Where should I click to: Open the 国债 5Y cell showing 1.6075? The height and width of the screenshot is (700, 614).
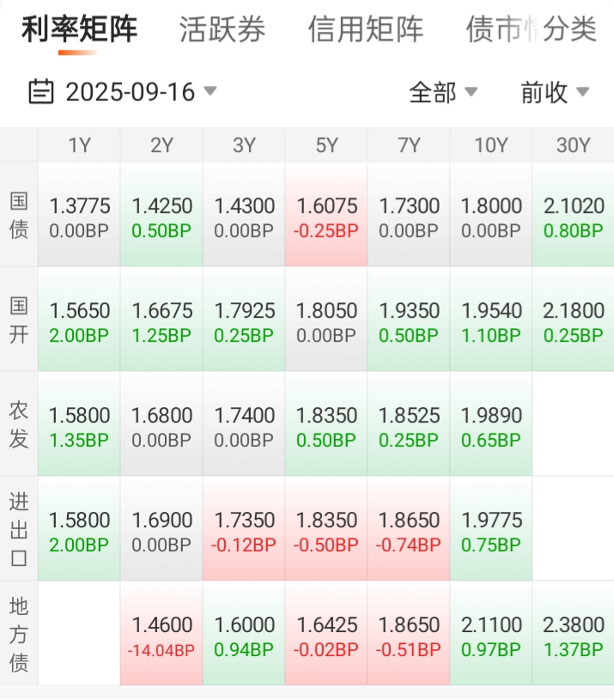tap(326, 215)
